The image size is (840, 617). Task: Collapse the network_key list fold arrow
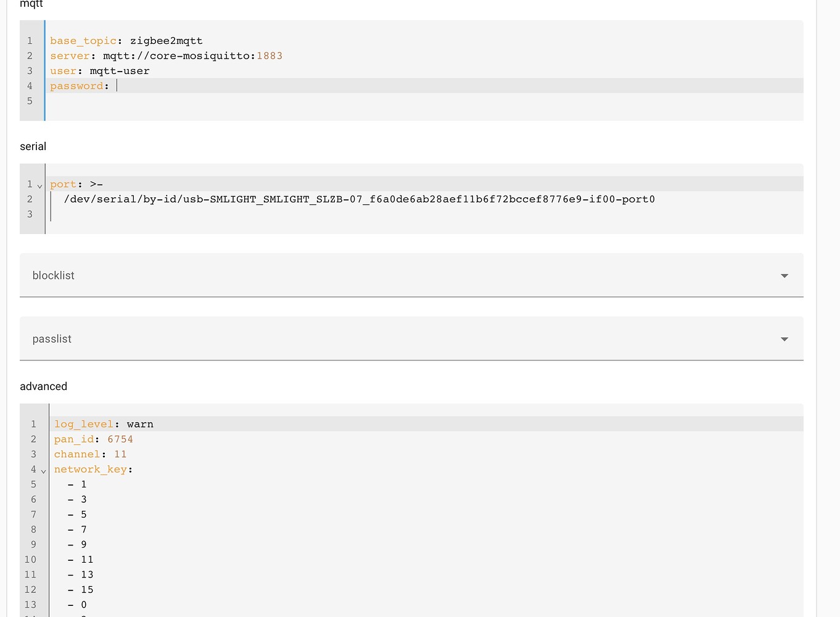point(43,470)
